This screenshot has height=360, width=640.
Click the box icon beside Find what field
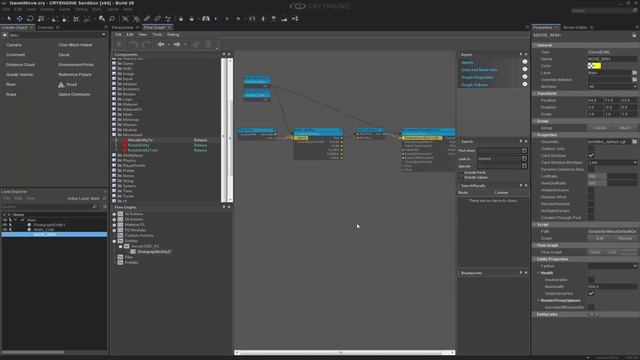pyautogui.click(x=524, y=151)
